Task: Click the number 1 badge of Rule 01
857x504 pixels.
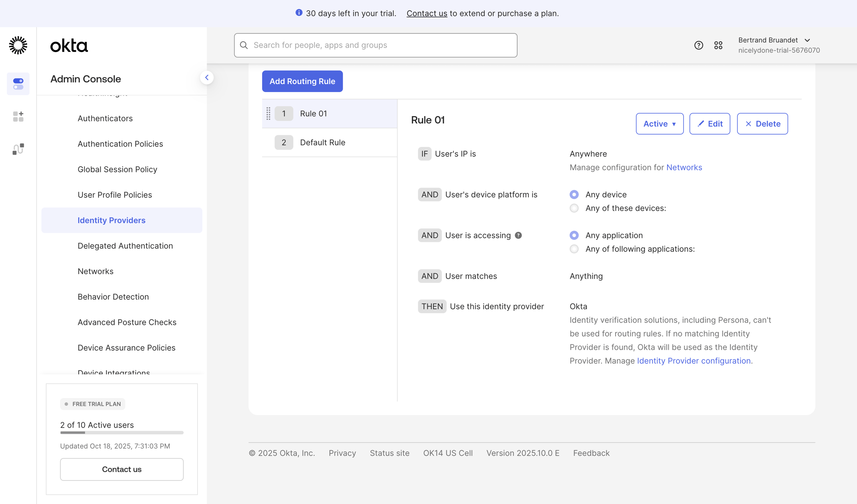Action: [x=284, y=114]
